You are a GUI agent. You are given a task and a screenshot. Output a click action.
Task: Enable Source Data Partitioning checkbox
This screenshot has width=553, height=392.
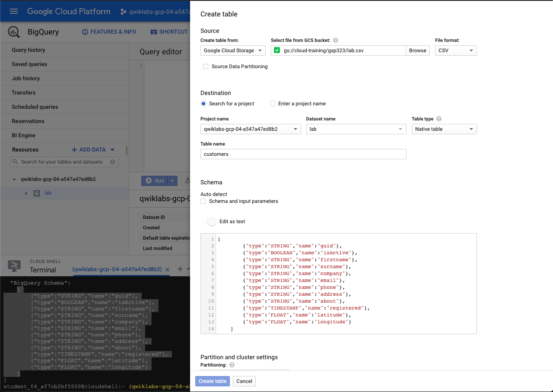[206, 66]
